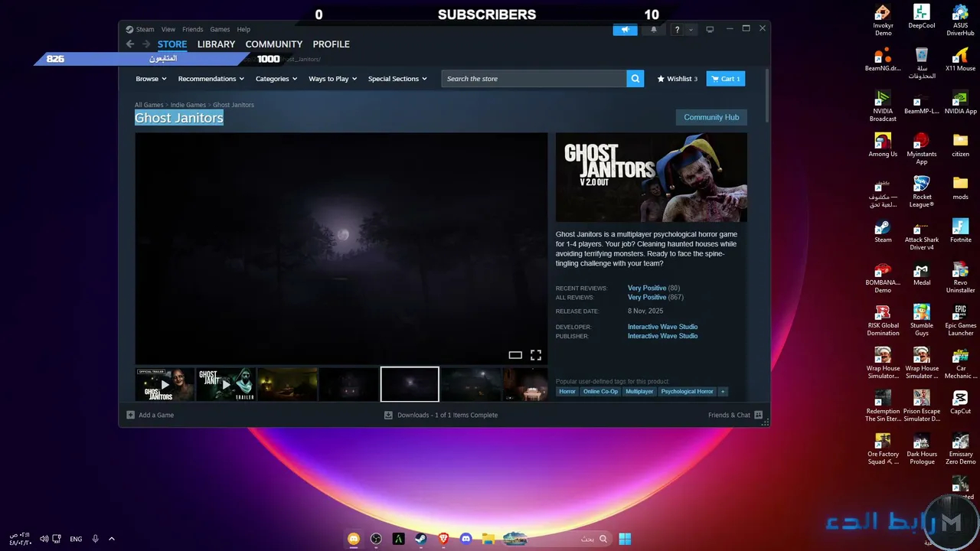This screenshot has height=551, width=980.
Task: Click the Windows Start button
Action: point(625,539)
